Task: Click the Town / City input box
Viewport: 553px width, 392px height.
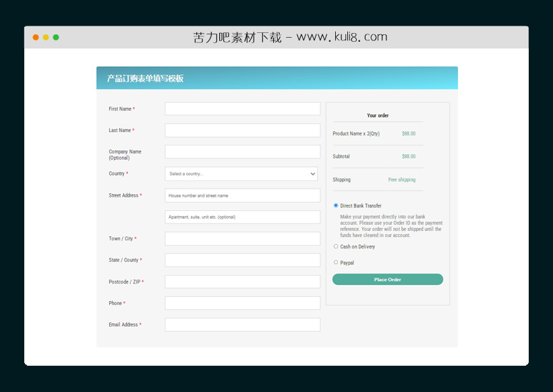Action: coord(242,238)
